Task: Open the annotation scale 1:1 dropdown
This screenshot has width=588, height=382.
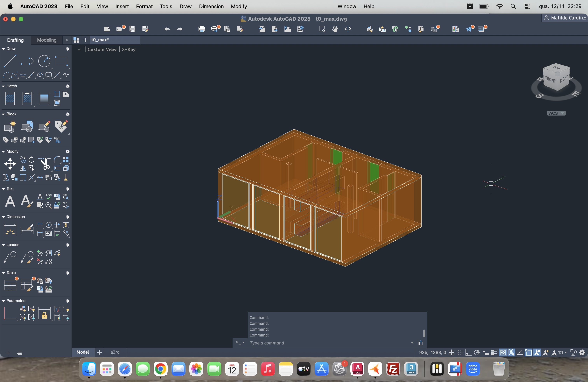Action: pyautogui.click(x=562, y=353)
